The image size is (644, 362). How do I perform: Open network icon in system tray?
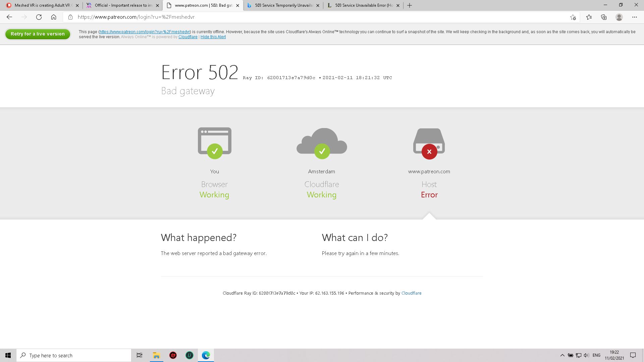click(579, 355)
